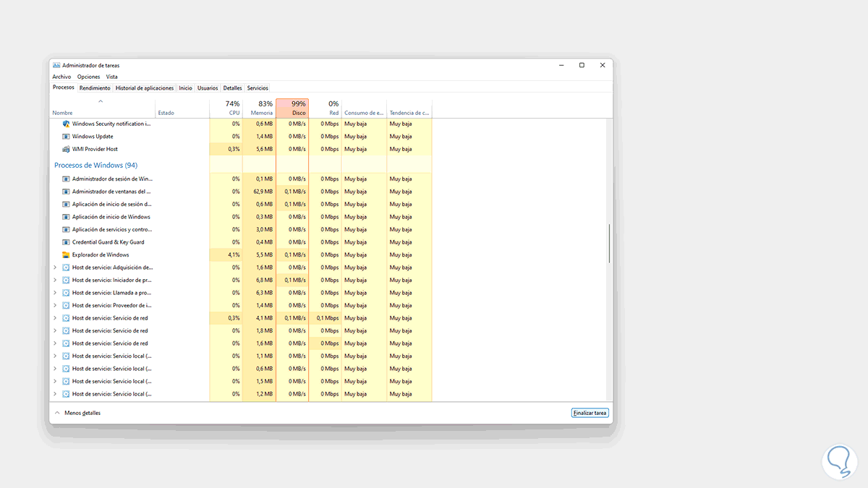
Task: Switch to the Servicios tab
Action: pos(258,88)
